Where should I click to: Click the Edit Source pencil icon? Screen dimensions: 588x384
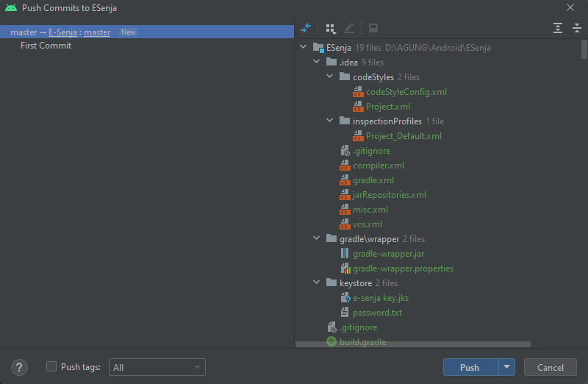(x=349, y=28)
